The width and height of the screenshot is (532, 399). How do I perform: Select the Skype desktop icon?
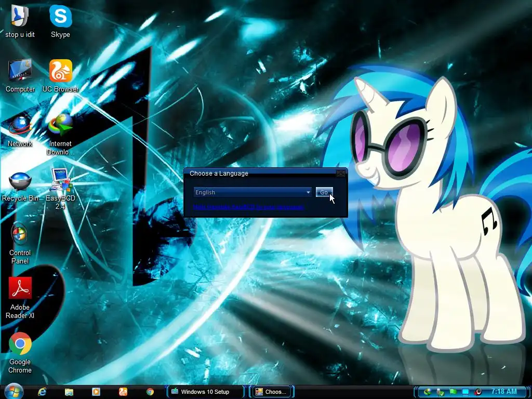tap(60, 21)
